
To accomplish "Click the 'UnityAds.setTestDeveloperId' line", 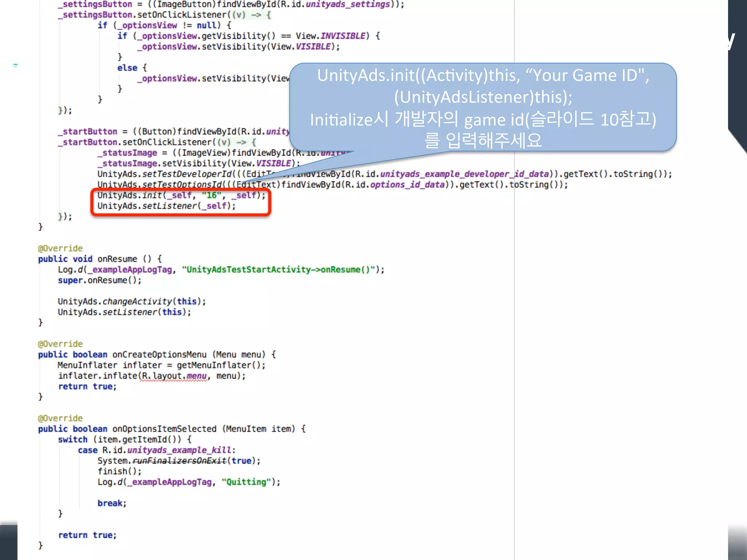I will (x=384, y=174).
